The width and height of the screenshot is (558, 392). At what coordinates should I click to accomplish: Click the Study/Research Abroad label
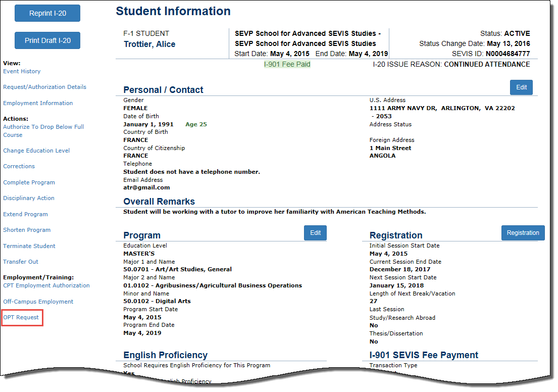pyautogui.click(x=402, y=318)
